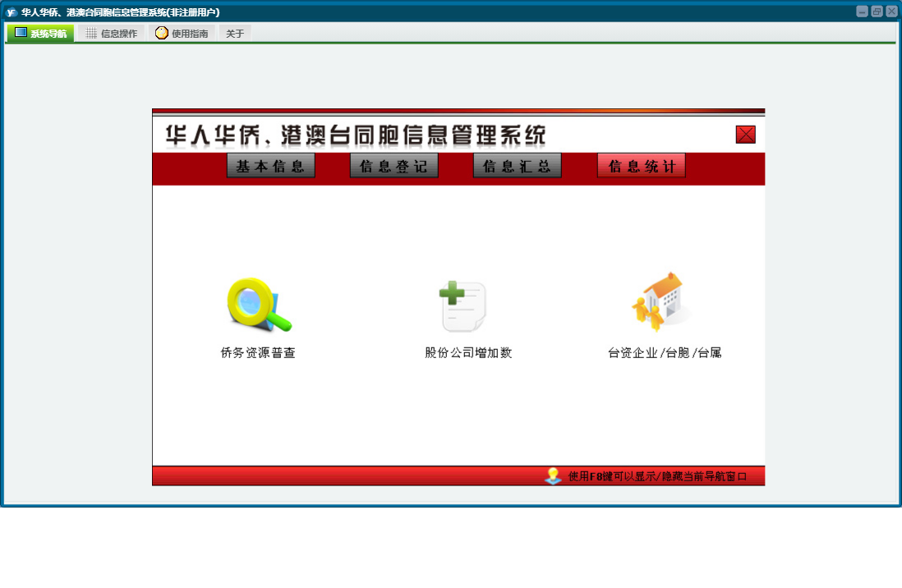Open the 股份公司增加数 document icon

coord(463,306)
